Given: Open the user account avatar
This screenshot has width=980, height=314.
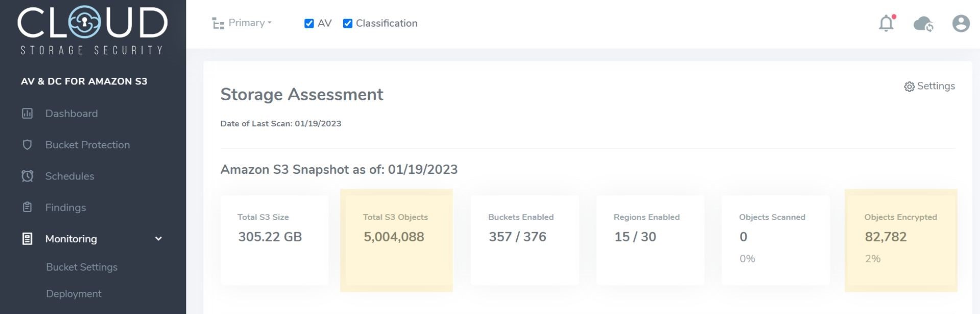Looking at the screenshot, I should click(x=961, y=24).
